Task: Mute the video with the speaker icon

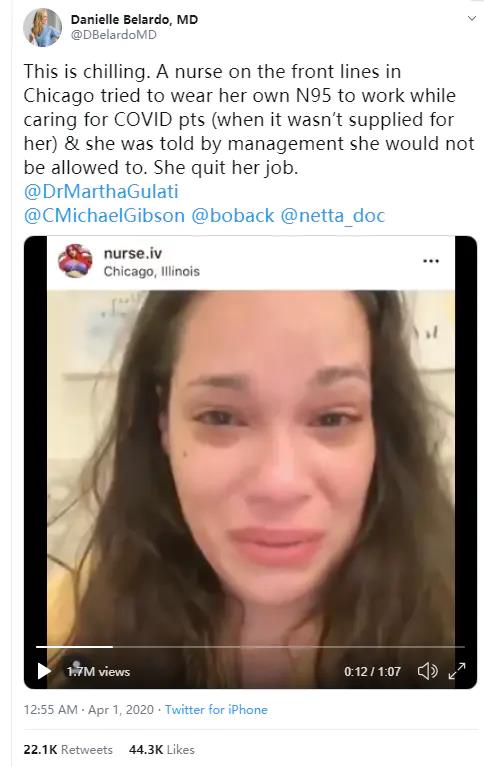Action: (x=427, y=671)
